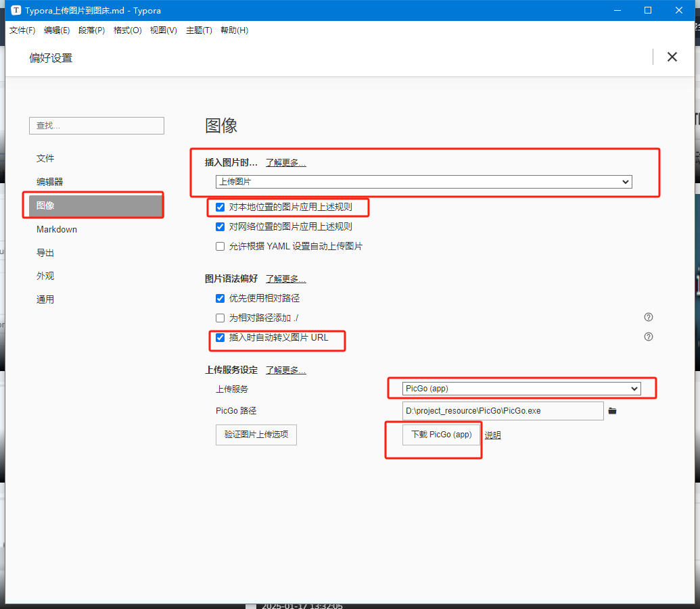The height and width of the screenshot is (609, 700).
Task: Open the 说明 link next to download button
Action: click(493, 435)
